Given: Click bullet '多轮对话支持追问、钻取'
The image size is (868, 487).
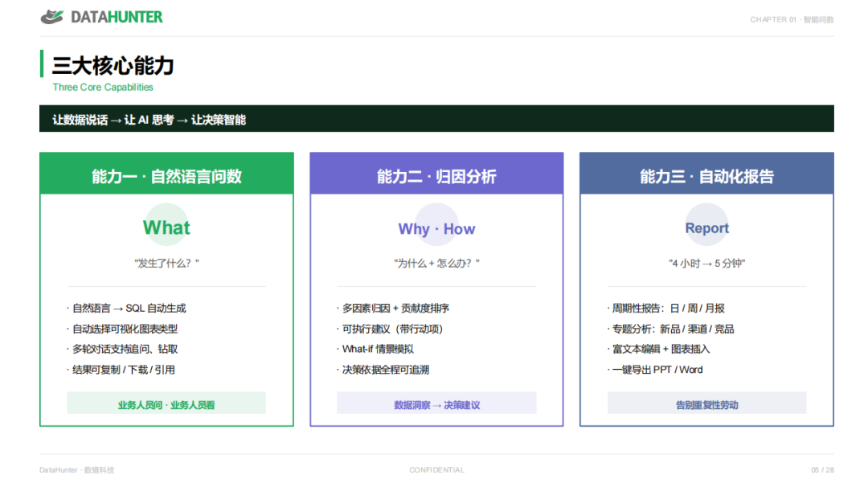Looking at the screenshot, I should point(122,350).
